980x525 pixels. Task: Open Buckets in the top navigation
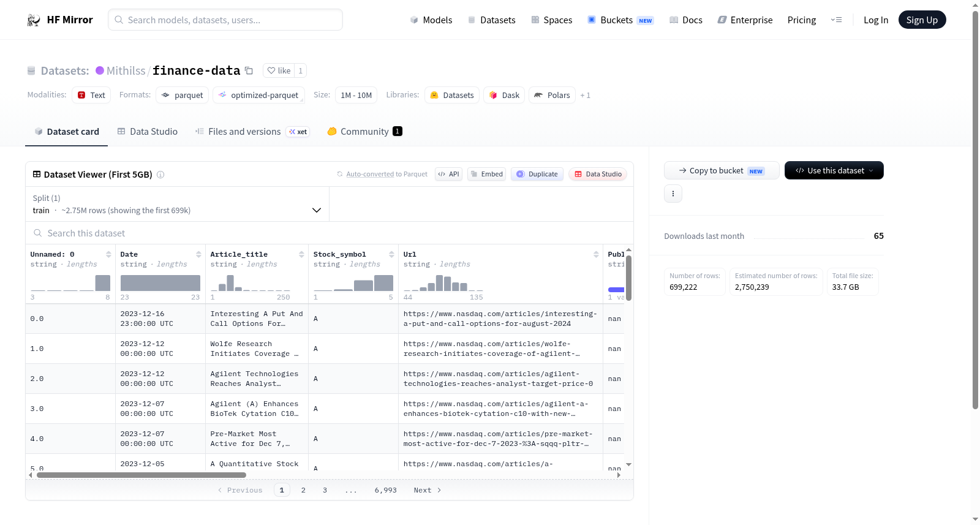620,20
